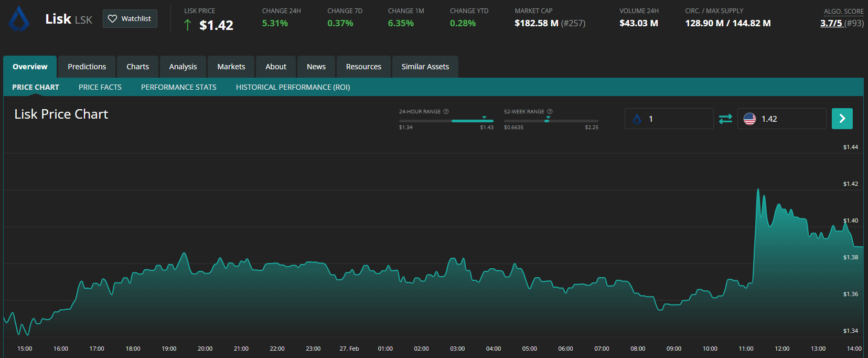Screen dimensions: 868x358
Task: Click the Algo Score 3.7/5 link
Action: 831,23
